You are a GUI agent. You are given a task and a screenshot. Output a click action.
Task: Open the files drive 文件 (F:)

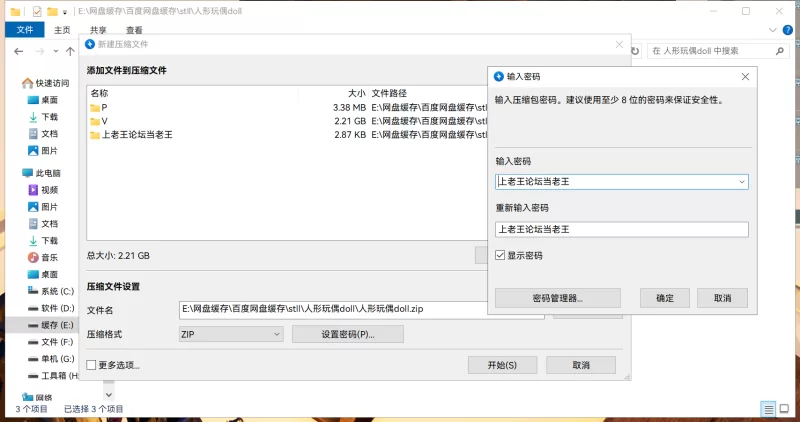tap(51, 341)
